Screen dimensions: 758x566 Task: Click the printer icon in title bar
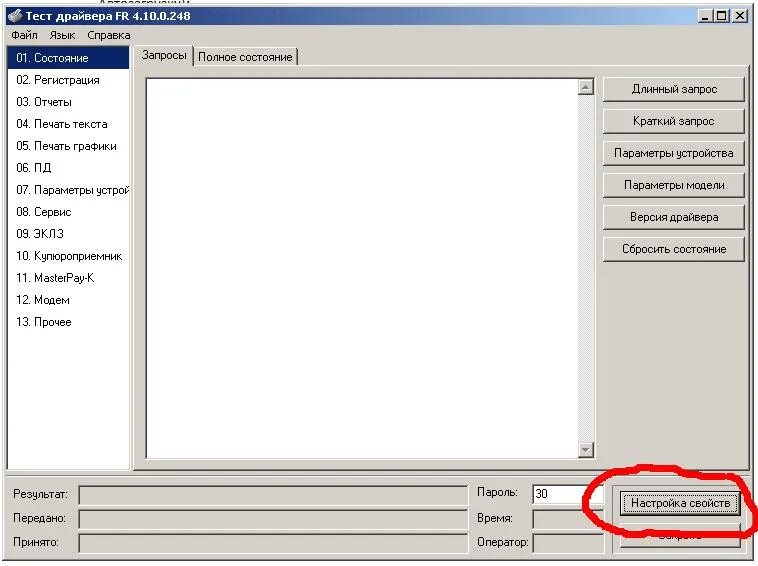(x=15, y=16)
